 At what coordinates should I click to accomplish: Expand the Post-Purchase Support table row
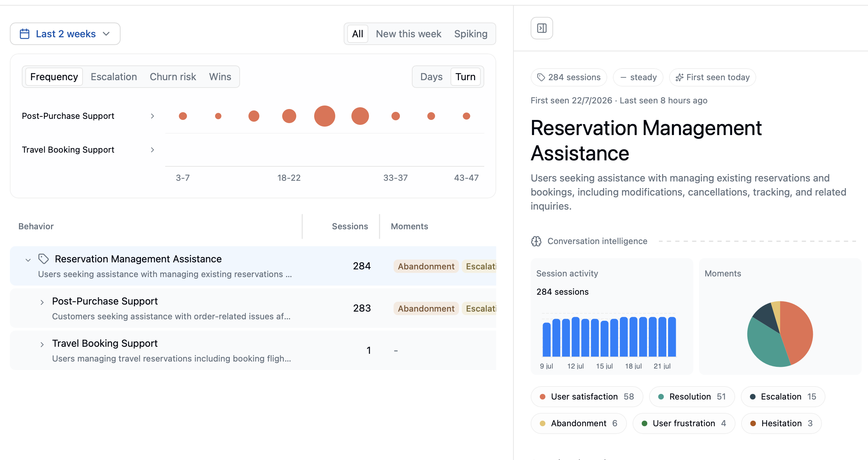click(x=42, y=302)
